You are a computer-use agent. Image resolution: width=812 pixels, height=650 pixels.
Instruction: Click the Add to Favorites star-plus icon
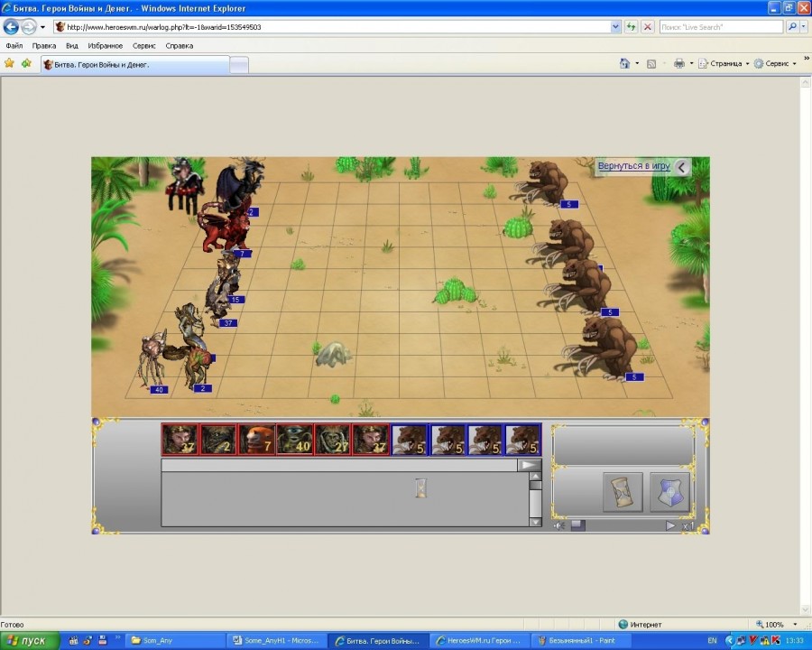26,63
